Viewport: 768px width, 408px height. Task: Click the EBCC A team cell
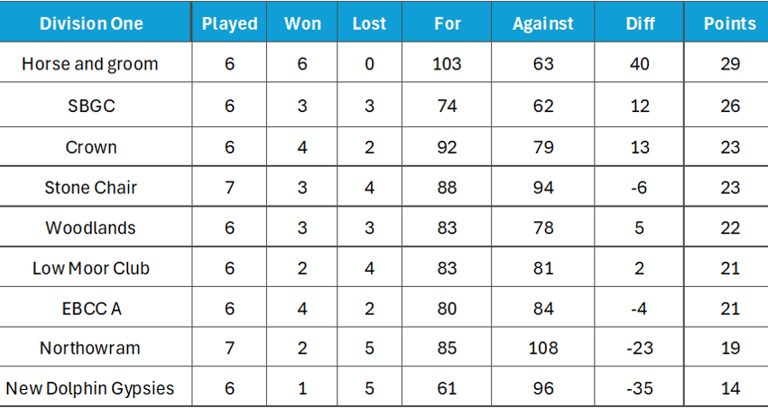91,308
